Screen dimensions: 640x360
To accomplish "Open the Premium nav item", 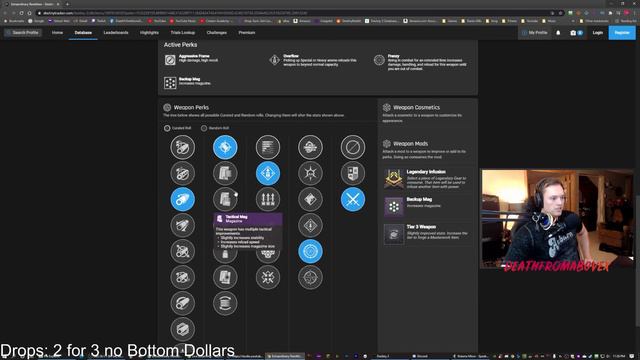I will tap(247, 33).
